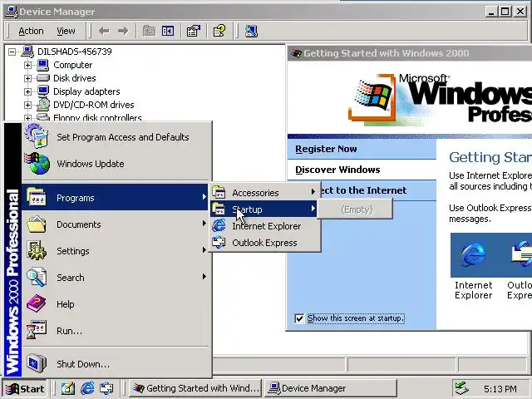This screenshot has width=532, height=399.
Task: Toggle the Show/Hide console tree toolbar icon
Action: (168, 32)
